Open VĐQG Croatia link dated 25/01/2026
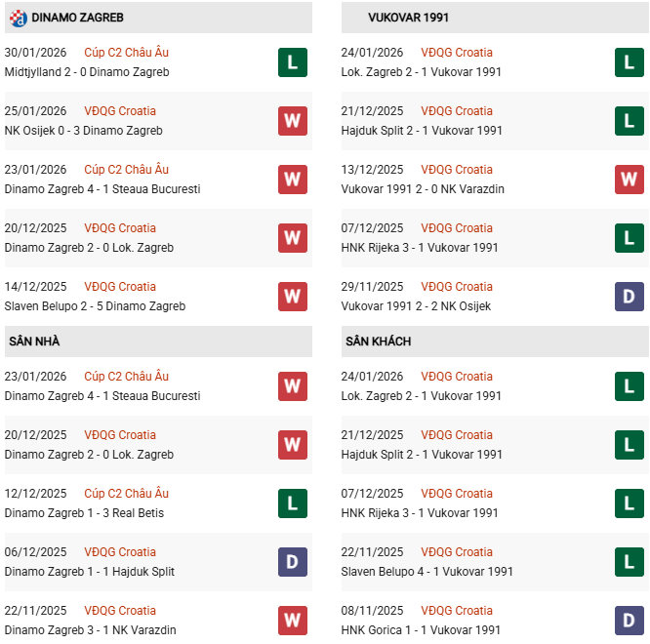650x644 pixels. [120, 111]
